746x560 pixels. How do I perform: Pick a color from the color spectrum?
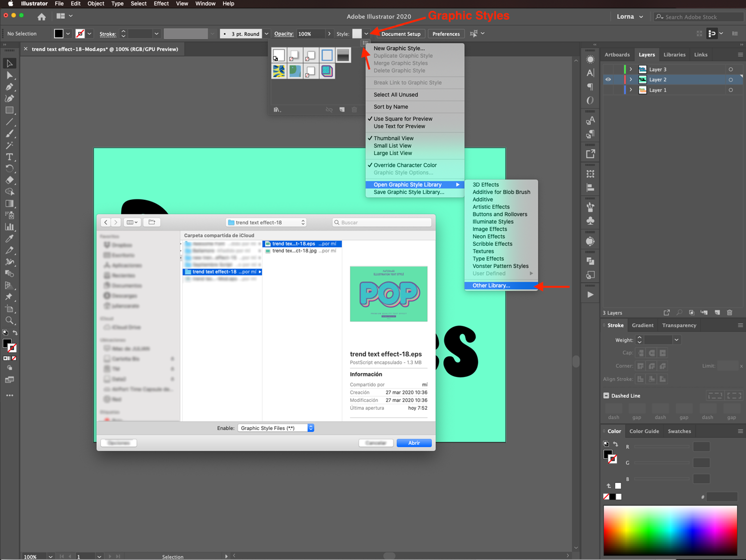pyautogui.click(x=670, y=530)
